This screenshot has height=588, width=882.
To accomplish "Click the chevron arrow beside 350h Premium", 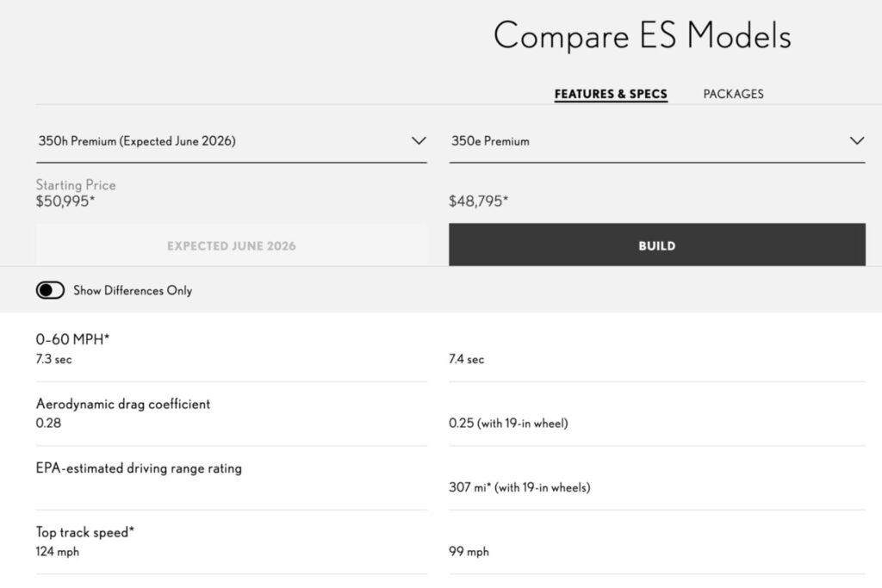I will (419, 141).
